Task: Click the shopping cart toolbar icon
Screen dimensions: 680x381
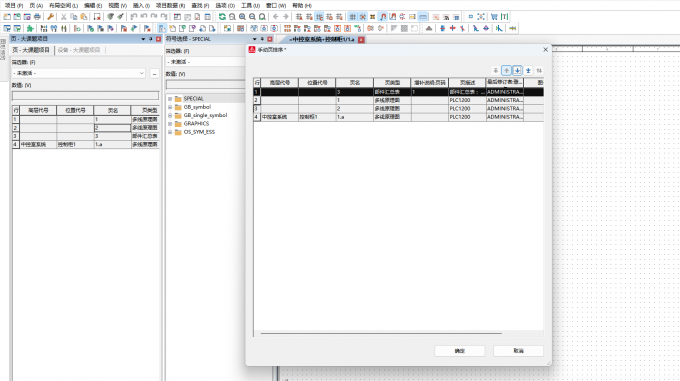Action: coord(494,17)
